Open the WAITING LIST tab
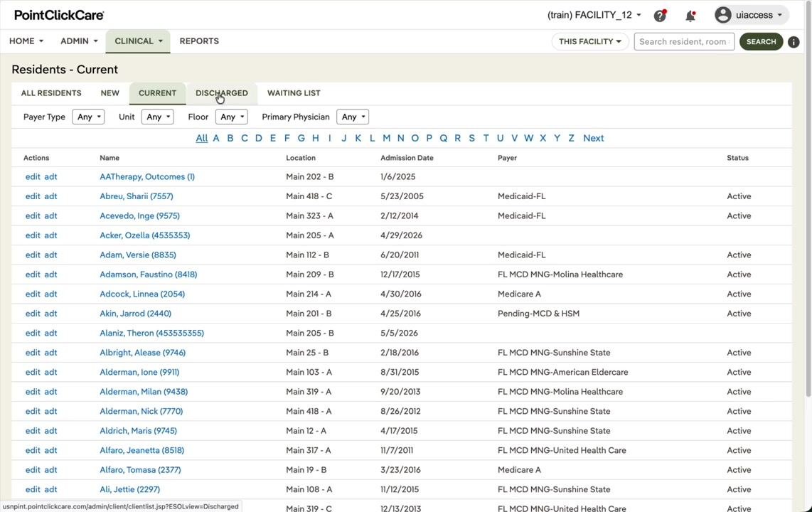 click(x=294, y=93)
